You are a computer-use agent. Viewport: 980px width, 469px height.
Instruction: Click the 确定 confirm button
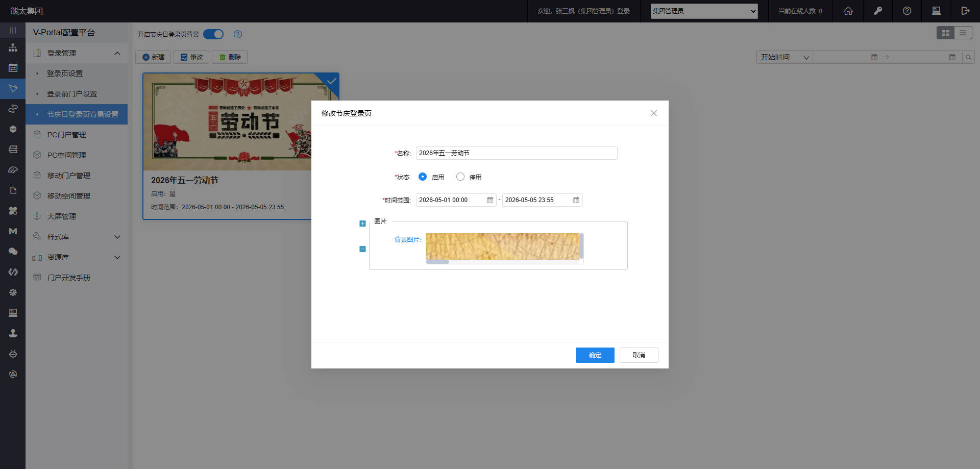[595, 355]
